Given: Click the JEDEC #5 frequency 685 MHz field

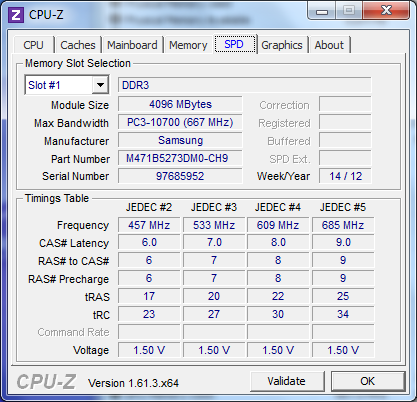Looking at the screenshot, I should click(343, 225).
